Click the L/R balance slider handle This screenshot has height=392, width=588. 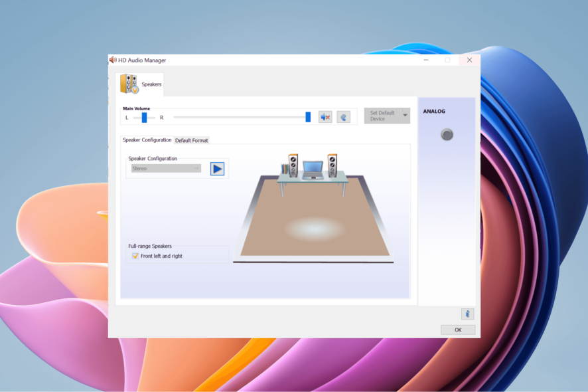pos(145,118)
